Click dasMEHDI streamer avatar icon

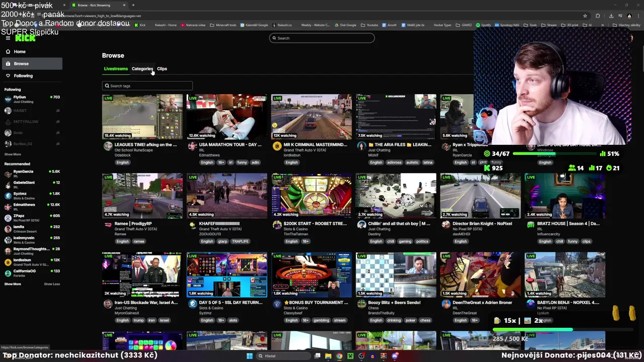point(446,225)
